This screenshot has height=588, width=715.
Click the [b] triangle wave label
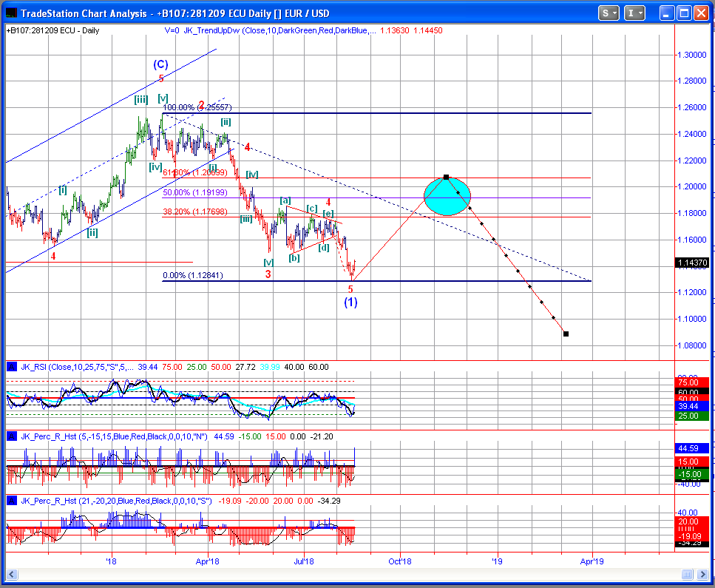point(294,258)
